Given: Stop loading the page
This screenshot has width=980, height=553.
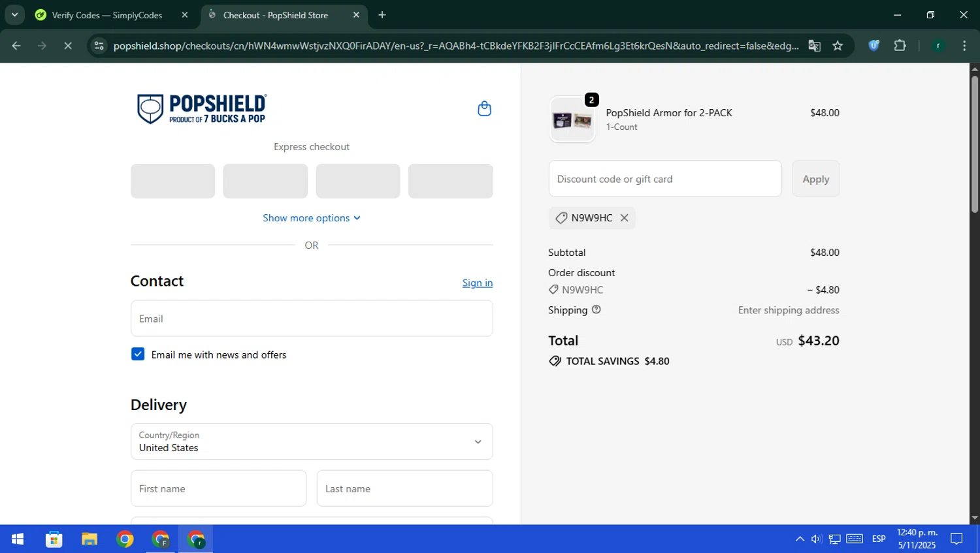Looking at the screenshot, I should (x=68, y=46).
